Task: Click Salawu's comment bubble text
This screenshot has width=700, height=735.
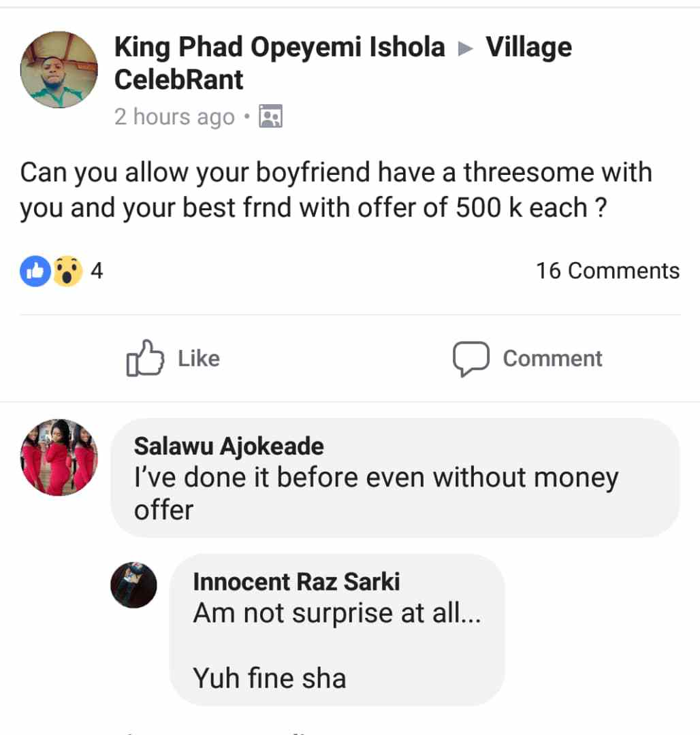Action: 376,493
